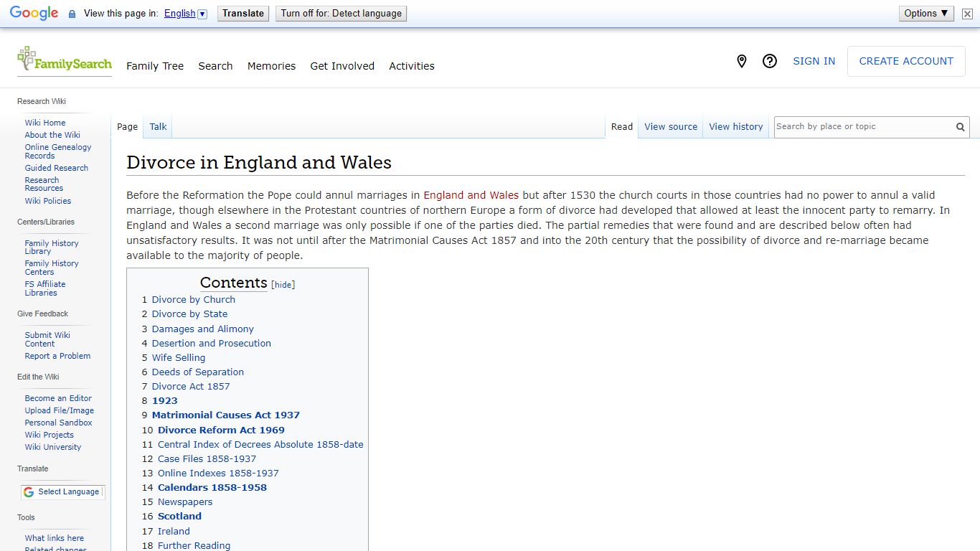The height and width of the screenshot is (551, 980).
Task: Open the View source tab
Action: 671,127
